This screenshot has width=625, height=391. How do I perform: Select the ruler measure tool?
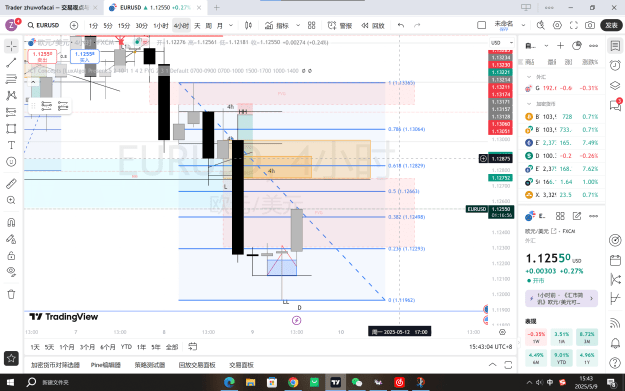pos(11,183)
